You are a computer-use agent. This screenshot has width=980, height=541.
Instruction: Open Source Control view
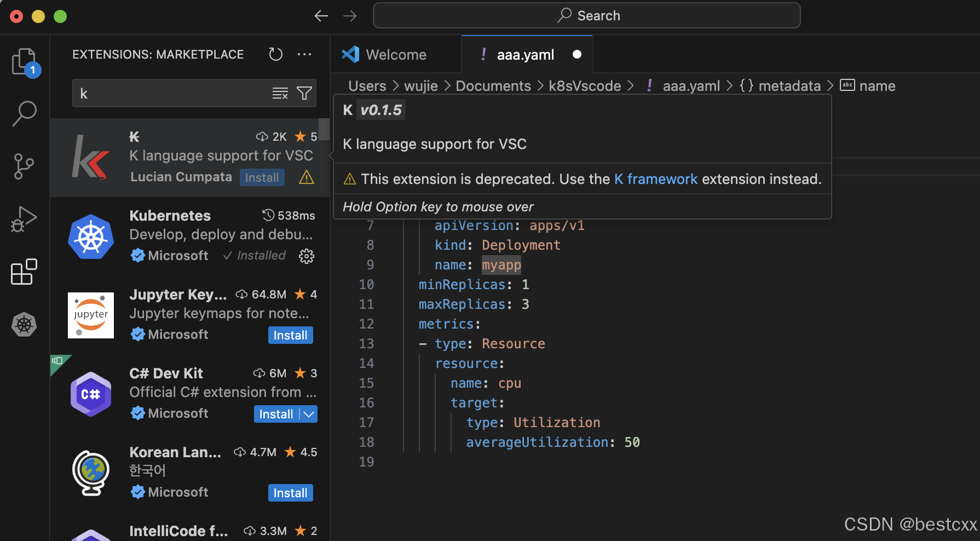tap(24, 166)
